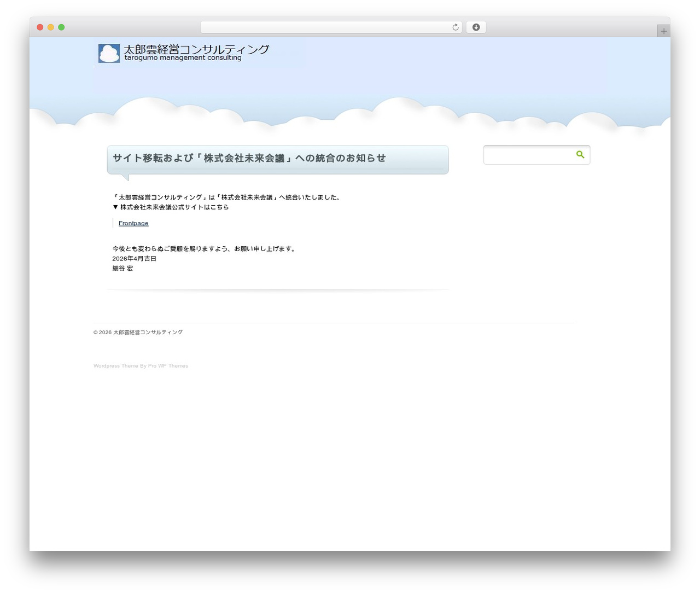The height and width of the screenshot is (593, 700).
Task: Open the site title 太郎雲経営コンサルティング
Action: click(x=196, y=49)
